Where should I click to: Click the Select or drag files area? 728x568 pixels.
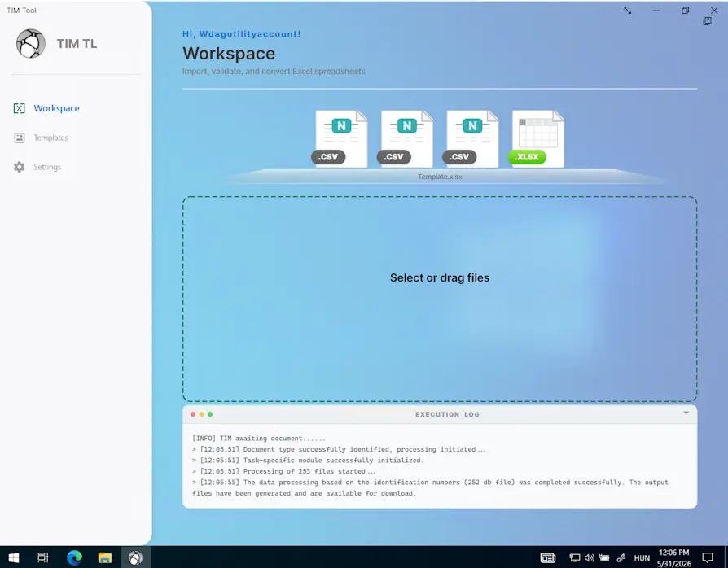pyautogui.click(x=440, y=299)
